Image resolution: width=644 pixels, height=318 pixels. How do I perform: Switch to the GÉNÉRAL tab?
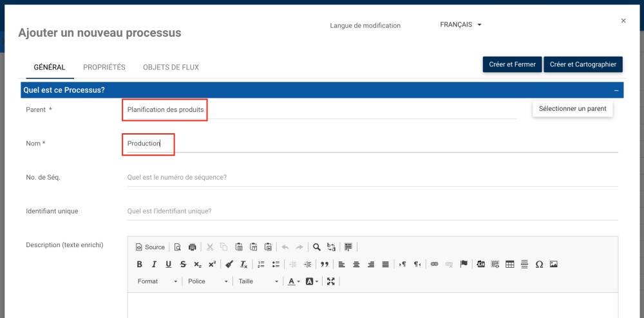[x=50, y=68]
